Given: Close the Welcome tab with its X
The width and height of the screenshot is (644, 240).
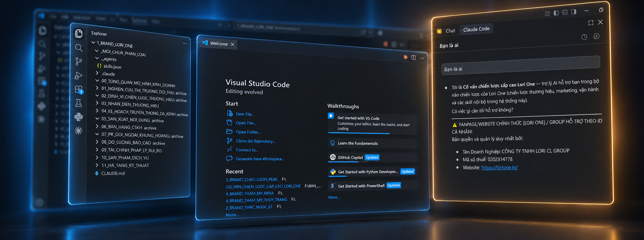Looking at the screenshot, I should click(x=233, y=45).
